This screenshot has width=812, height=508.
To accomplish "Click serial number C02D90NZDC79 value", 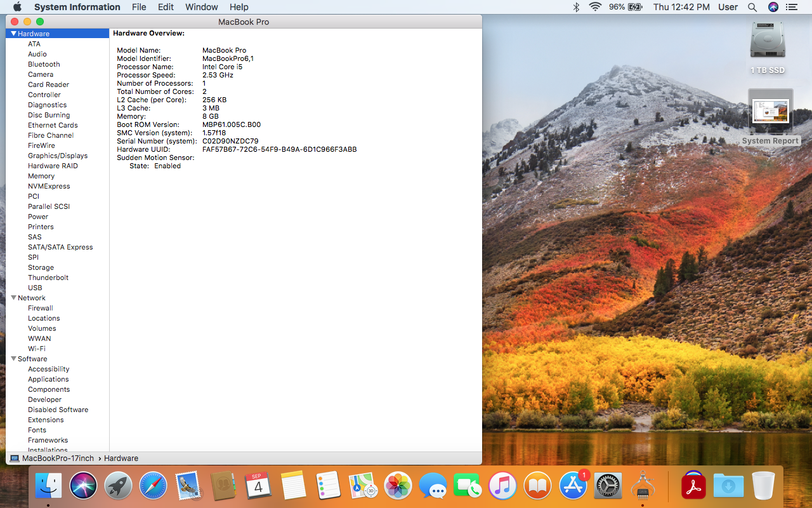I will pyautogui.click(x=230, y=141).
